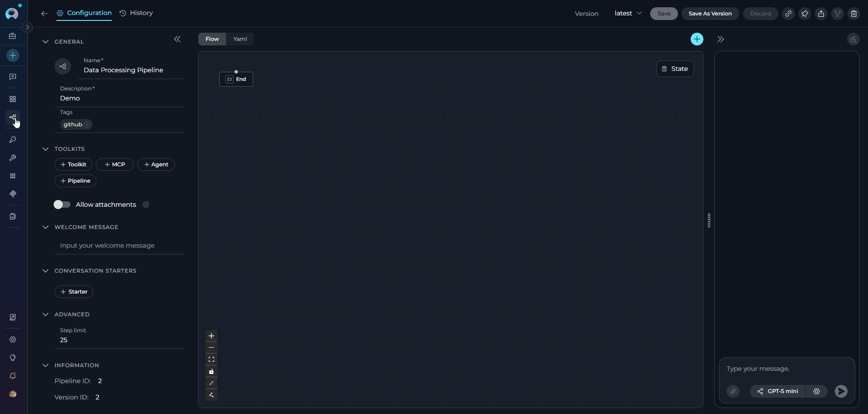Open the export/share icon in the toolbar
Screen dimensions: 868x414
pos(821,14)
